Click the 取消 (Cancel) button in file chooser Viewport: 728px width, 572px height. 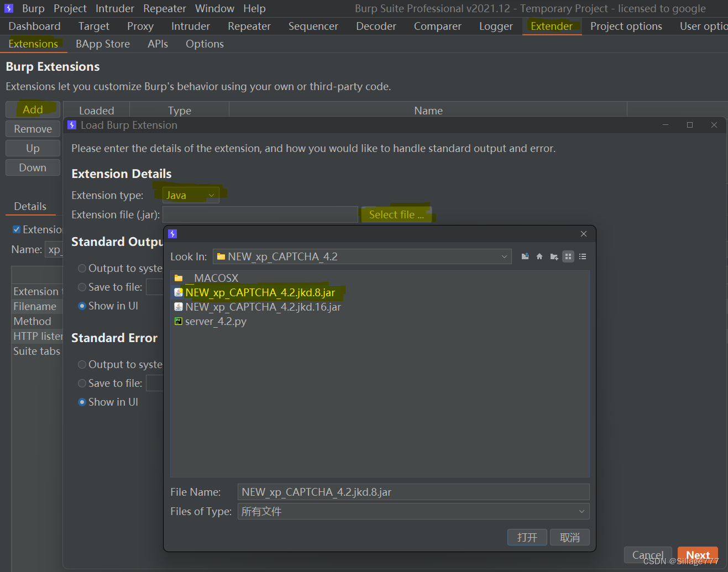click(x=570, y=537)
